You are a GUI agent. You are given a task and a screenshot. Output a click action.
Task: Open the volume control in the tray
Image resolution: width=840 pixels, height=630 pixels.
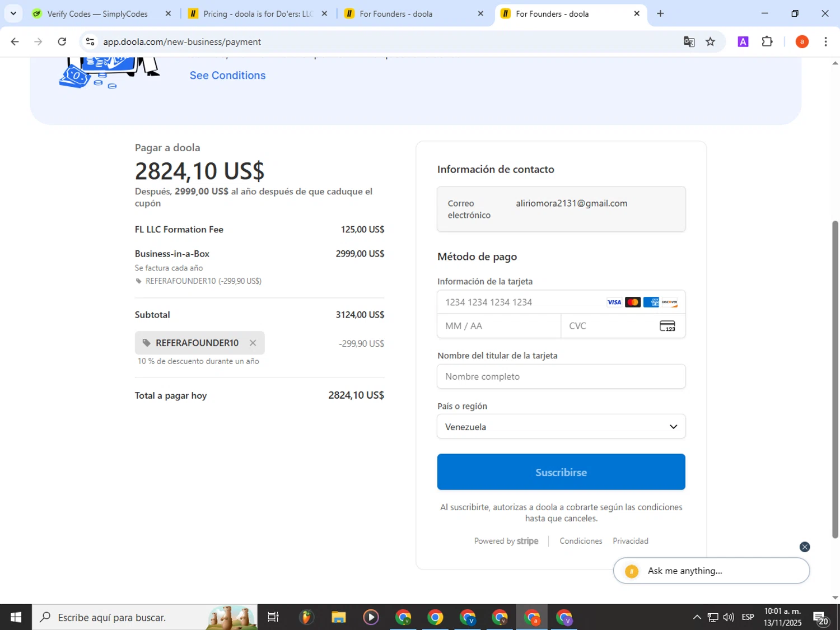pyautogui.click(x=729, y=617)
